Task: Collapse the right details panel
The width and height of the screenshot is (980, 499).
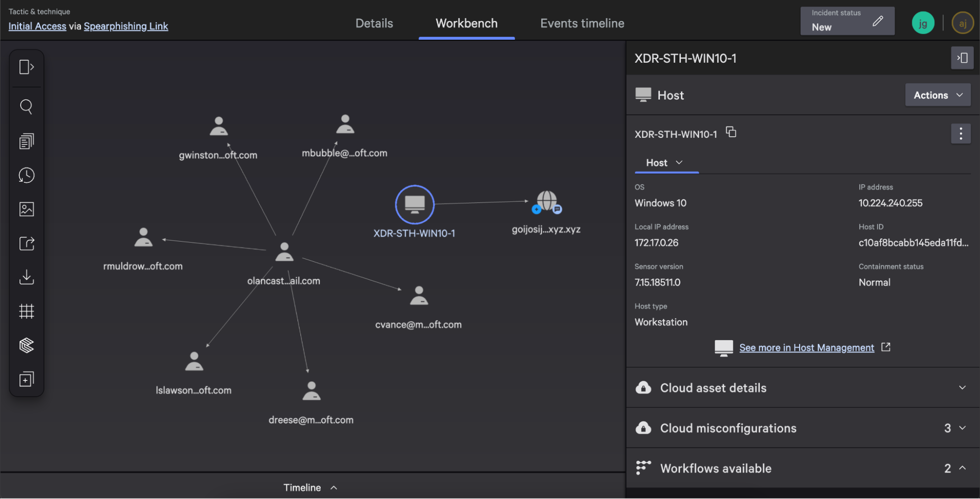Action: coord(962,58)
